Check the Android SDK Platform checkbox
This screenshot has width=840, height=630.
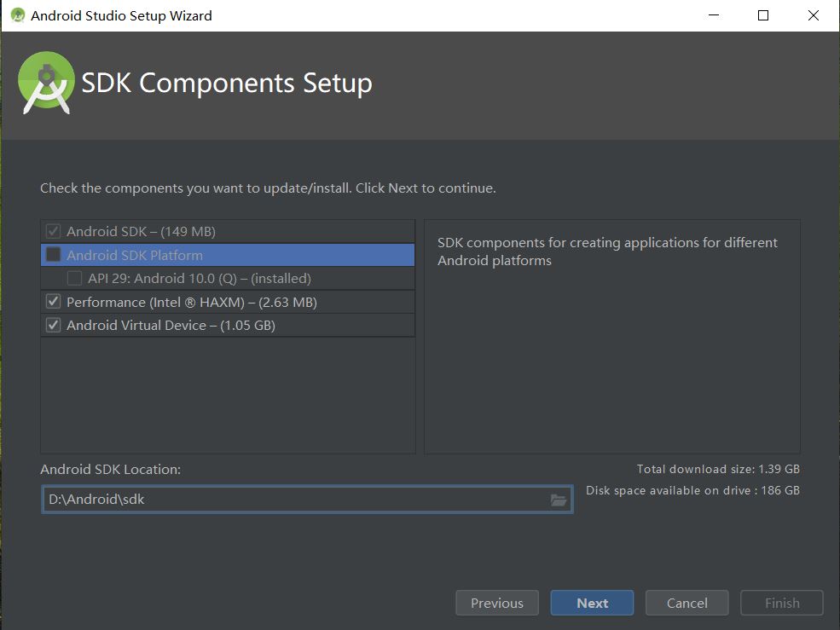(53, 254)
